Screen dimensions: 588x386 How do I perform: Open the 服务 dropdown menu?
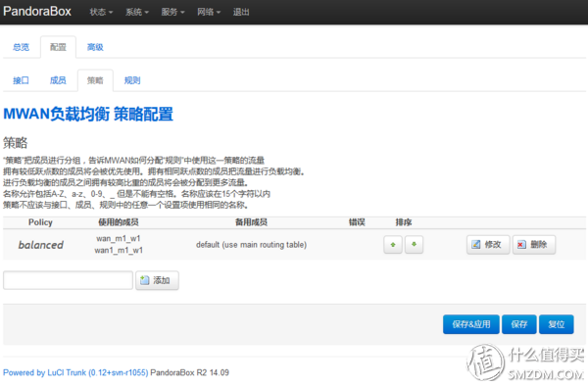click(x=172, y=12)
